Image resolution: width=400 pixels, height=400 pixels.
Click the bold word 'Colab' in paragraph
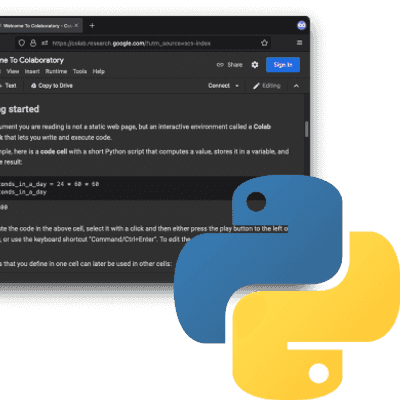point(262,127)
